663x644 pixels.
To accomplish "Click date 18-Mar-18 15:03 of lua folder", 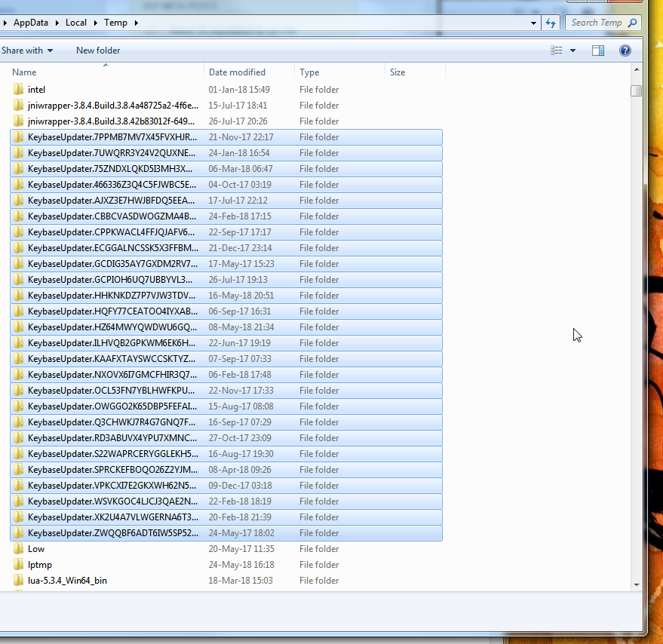I will (x=240, y=581).
